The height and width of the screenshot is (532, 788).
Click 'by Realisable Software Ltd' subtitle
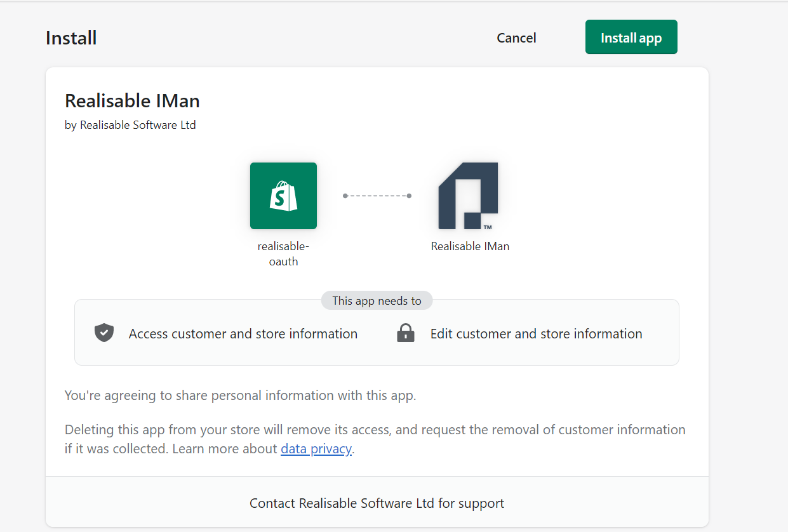coord(130,125)
